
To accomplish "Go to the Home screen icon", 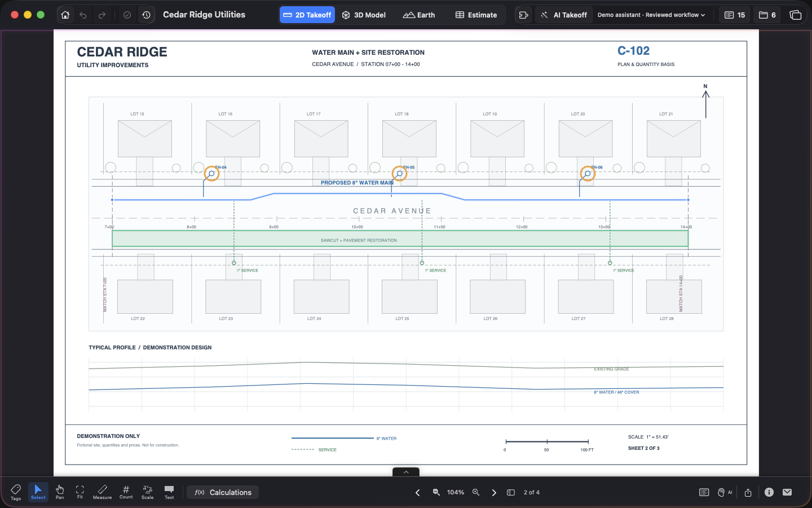I will (65, 15).
